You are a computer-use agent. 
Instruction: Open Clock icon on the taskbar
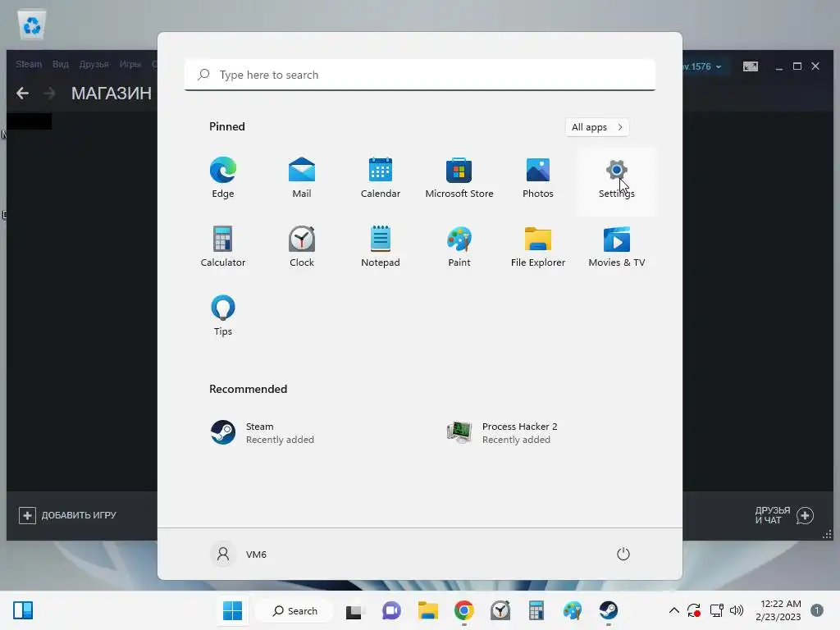(x=500, y=610)
